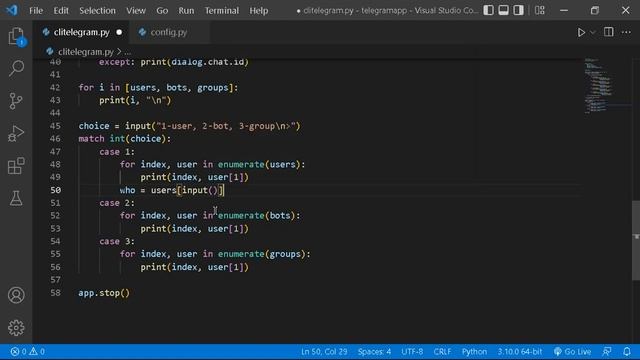Screen dimensions: 640x360
Task: Click 'enumerate(groups)' on line 55
Action: [262, 254]
